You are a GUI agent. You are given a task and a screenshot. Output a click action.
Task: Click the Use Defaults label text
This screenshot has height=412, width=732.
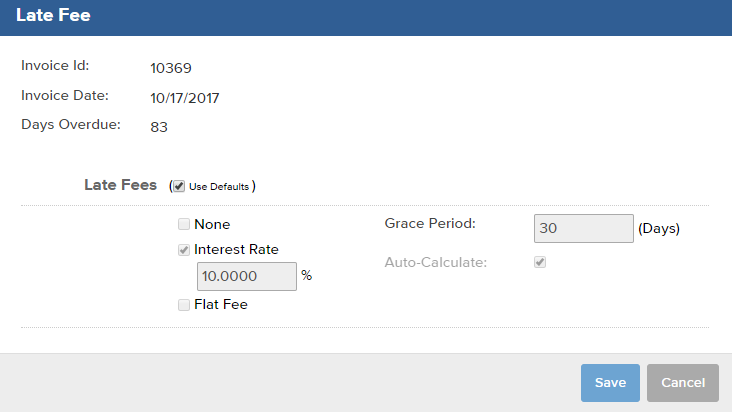coord(218,186)
